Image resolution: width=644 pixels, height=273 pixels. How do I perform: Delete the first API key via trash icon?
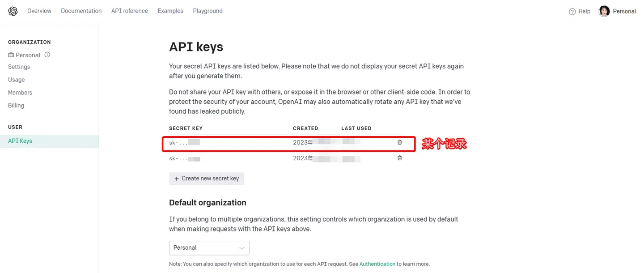(399, 142)
